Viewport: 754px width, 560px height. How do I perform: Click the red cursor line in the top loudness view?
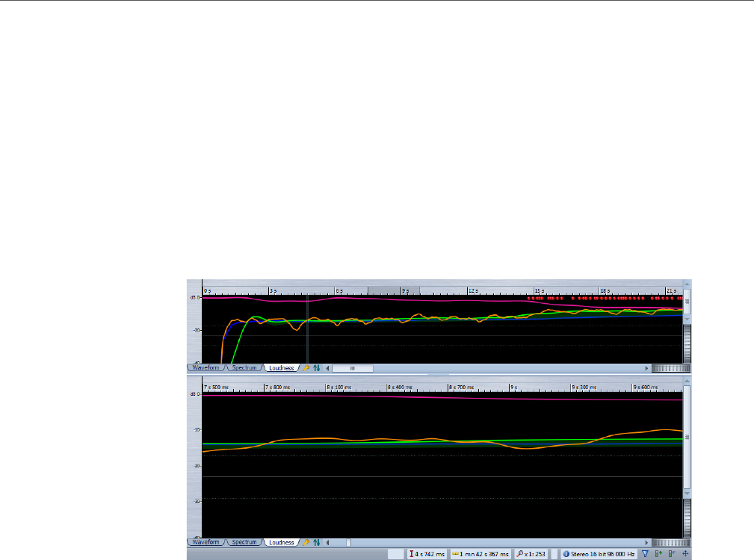(x=308, y=329)
